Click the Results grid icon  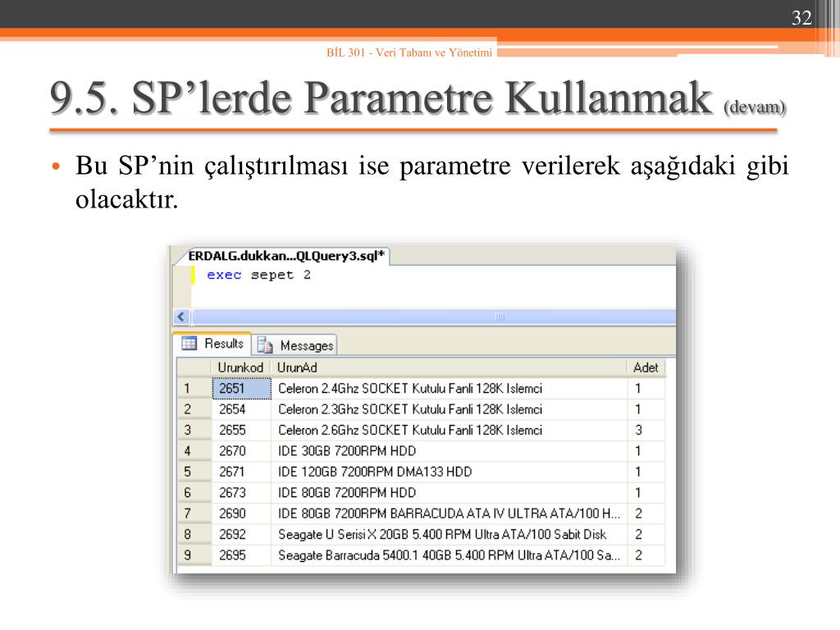189,344
